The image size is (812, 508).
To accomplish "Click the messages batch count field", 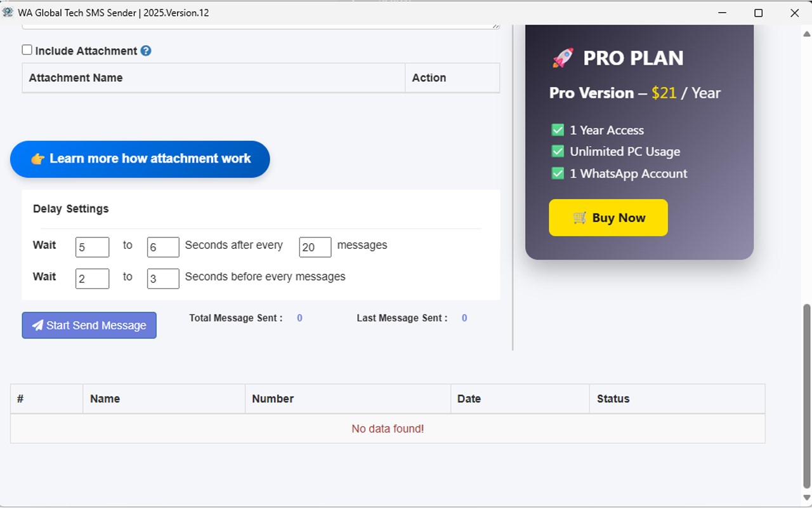I will [315, 247].
